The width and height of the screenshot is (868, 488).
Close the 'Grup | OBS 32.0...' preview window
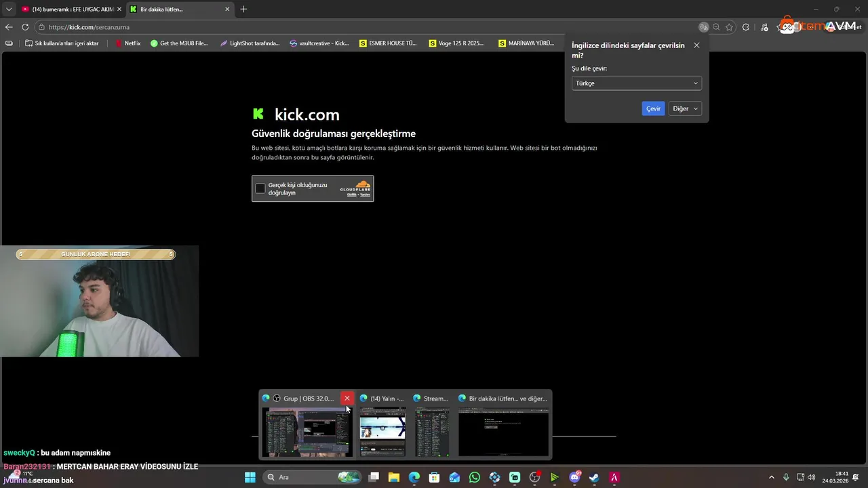click(347, 399)
